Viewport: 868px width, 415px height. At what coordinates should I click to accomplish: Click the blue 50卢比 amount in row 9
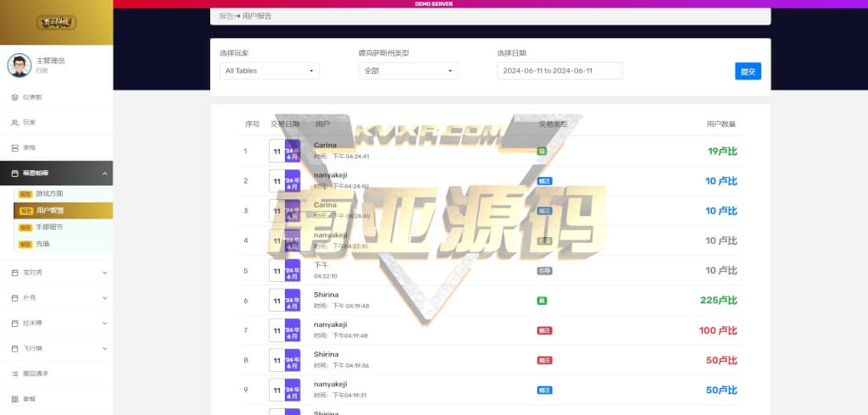tap(722, 390)
